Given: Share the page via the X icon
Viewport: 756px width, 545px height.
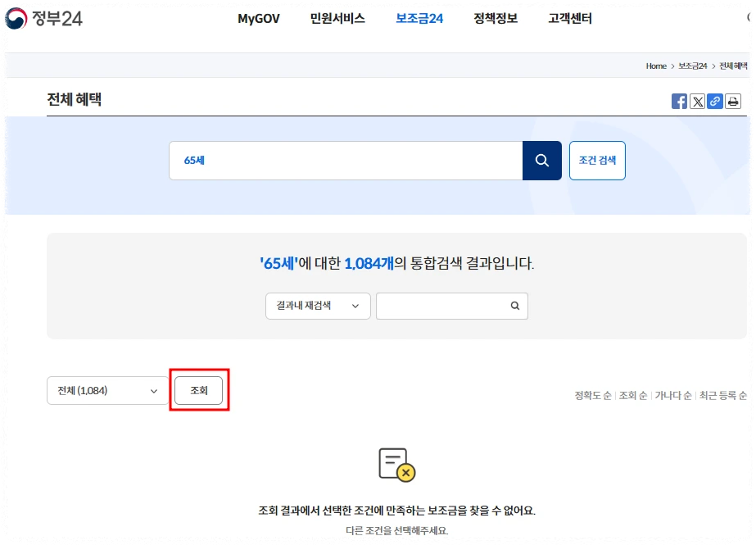Looking at the screenshot, I should click(697, 102).
